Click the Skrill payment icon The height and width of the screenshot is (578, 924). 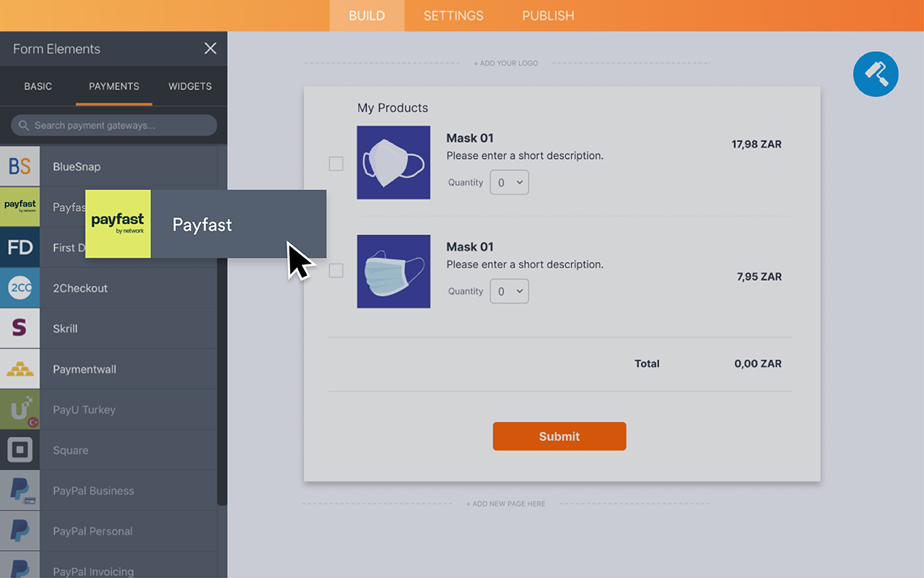coord(19,328)
